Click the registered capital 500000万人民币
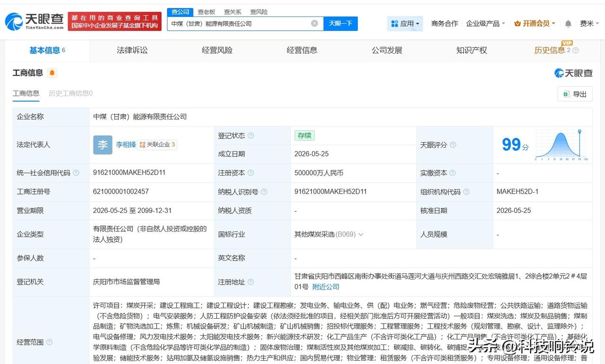605x364 pixels. (319, 173)
